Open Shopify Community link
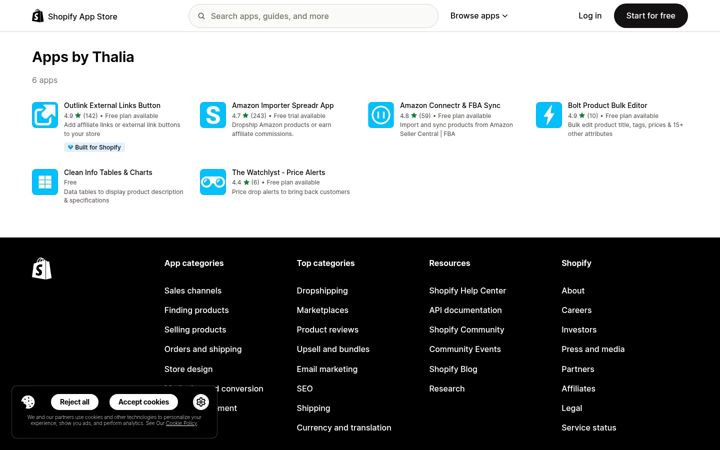This screenshot has width=720, height=450. [x=467, y=330]
